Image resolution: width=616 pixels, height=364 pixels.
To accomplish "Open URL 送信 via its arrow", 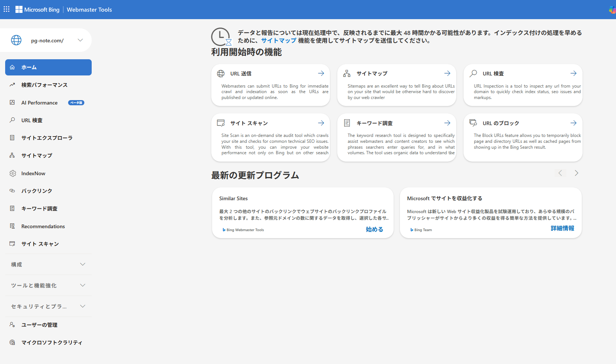I will pyautogui.click(x=321, y=73).
